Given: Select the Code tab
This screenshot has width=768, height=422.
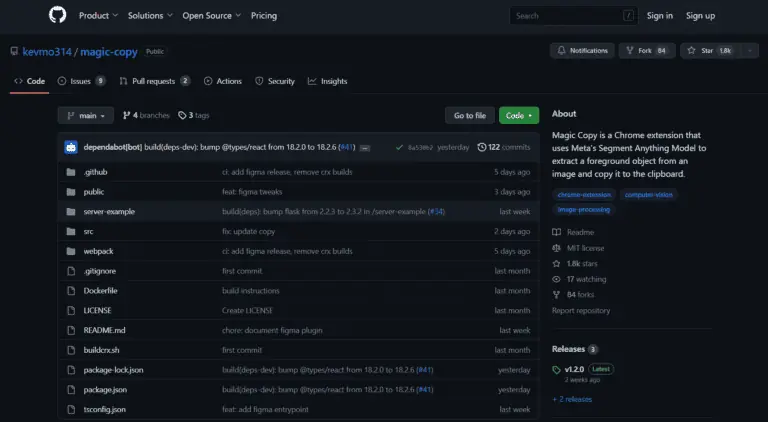Looking at the screenshot, I should coord(30,81).
